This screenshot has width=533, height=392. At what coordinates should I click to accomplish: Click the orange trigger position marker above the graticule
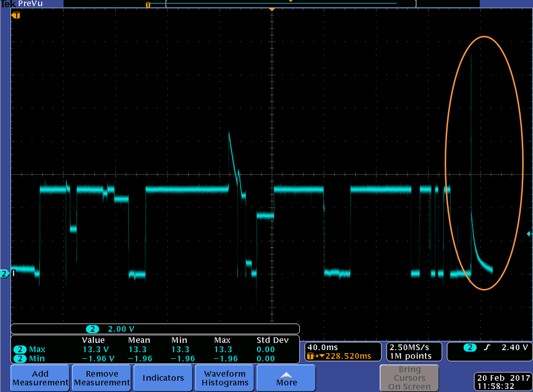click(x=272, y=10)
